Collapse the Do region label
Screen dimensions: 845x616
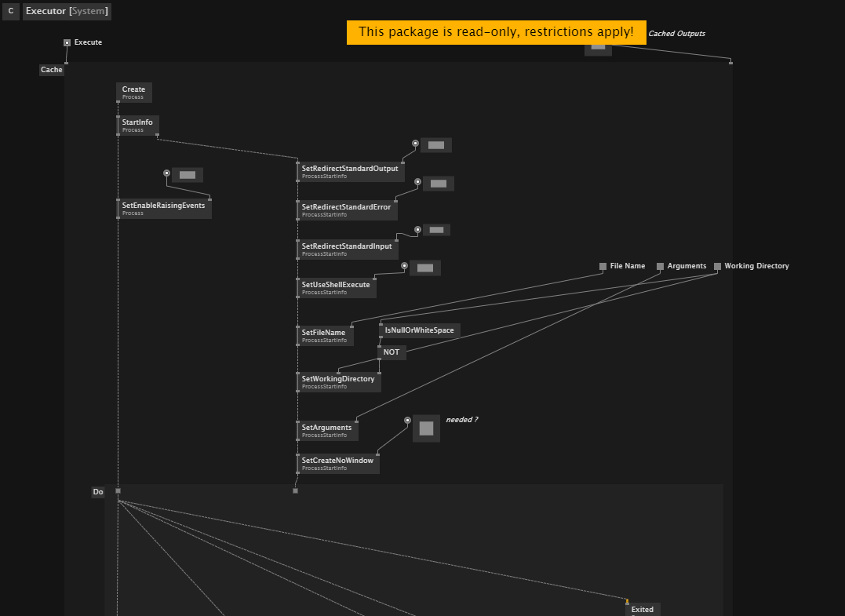point(98,491)
